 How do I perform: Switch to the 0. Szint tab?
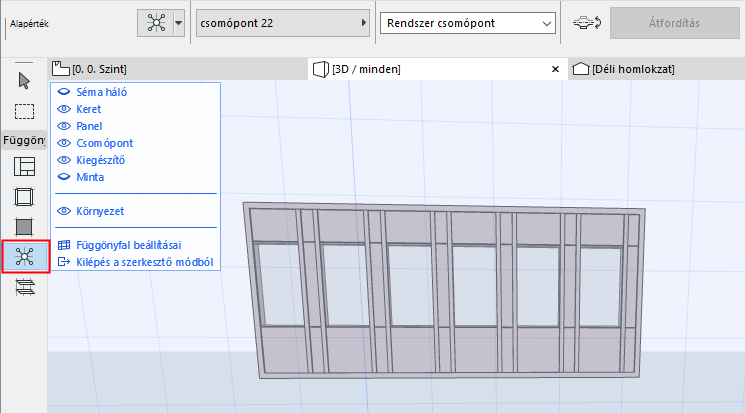tap(179, 69)
